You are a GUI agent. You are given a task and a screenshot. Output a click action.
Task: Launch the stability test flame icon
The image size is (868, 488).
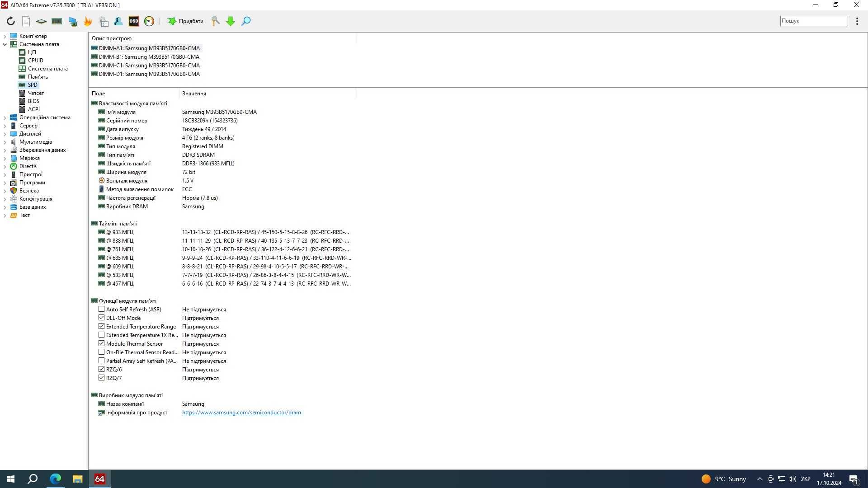(88, 21)
